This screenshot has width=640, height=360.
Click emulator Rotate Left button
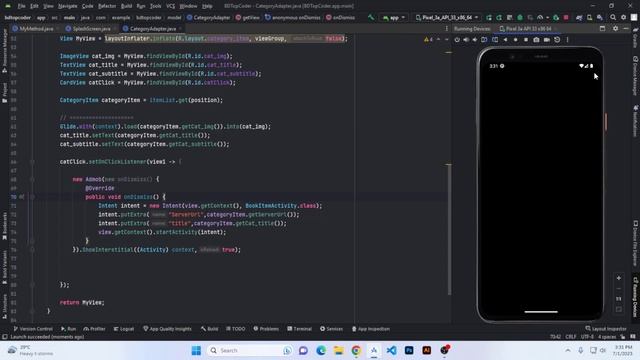click(x=484, y=40)
